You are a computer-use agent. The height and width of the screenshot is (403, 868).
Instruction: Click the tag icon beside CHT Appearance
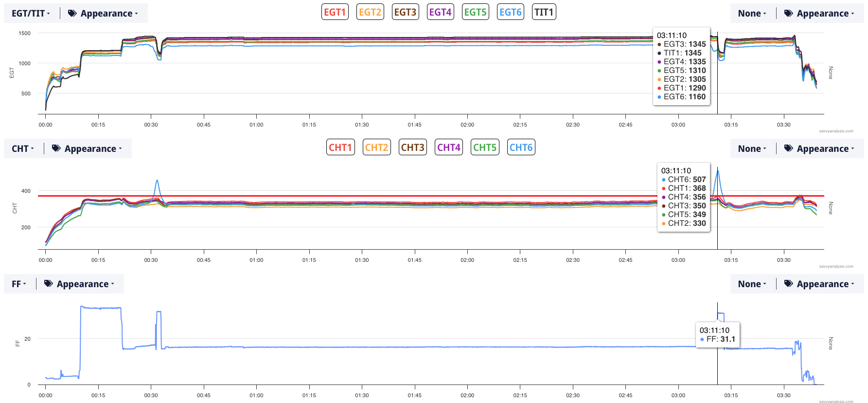pyautogui.click(x=56, y=149)
